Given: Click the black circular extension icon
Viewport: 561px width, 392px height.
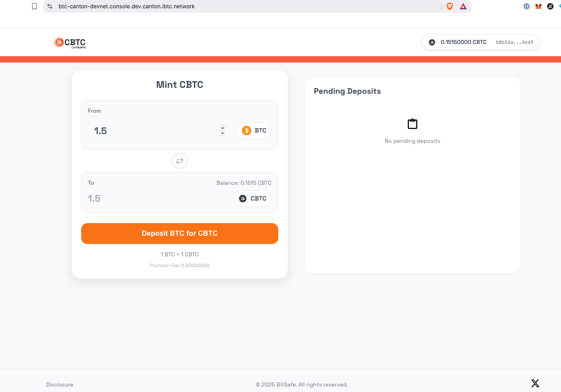Looking at the screenshot, I should tap(550, 6).
